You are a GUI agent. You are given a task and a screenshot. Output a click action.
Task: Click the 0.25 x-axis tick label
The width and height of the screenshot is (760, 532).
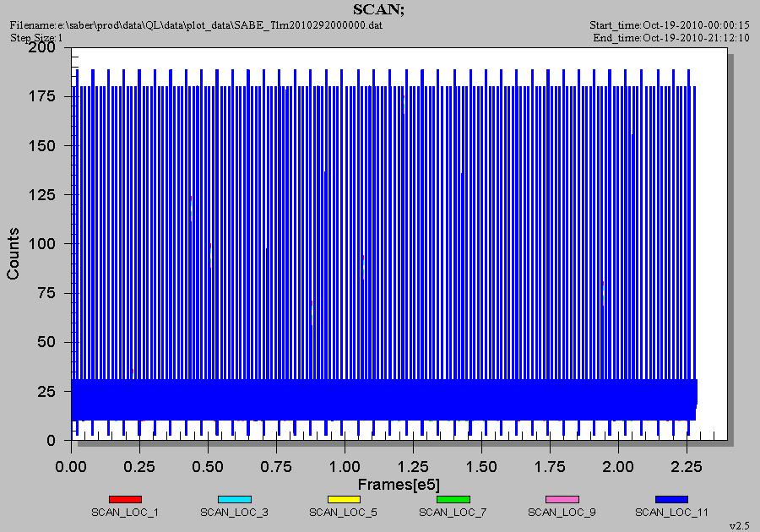[x=139, y=467]
